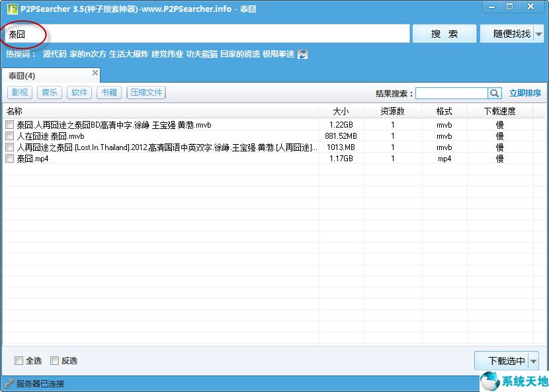Click hot search word 家的n次方
549x392 pixels.
pyautogui.click(x=87, y=54)
